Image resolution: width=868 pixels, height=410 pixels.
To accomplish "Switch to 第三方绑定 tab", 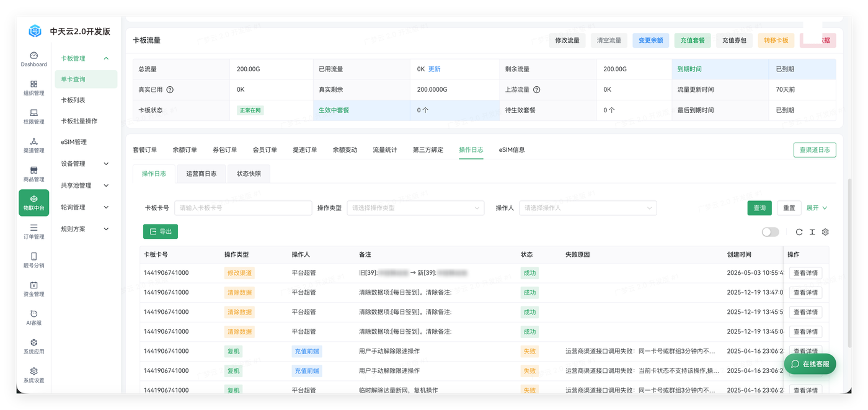I will (x=428, y=149).
